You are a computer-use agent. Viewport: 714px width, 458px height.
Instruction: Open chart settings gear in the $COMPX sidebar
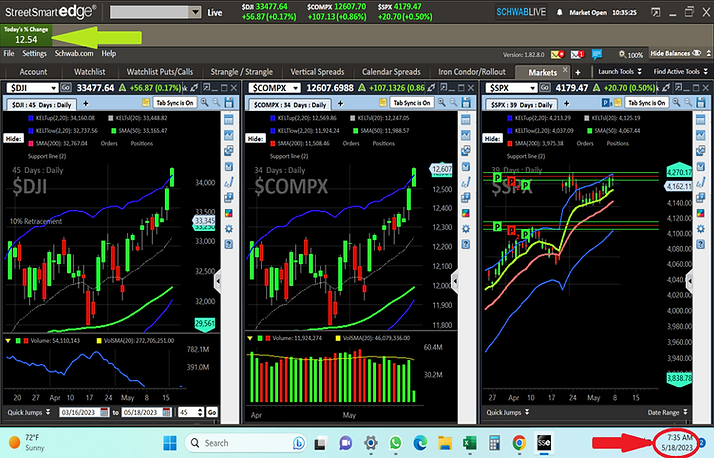coord(466,229)
